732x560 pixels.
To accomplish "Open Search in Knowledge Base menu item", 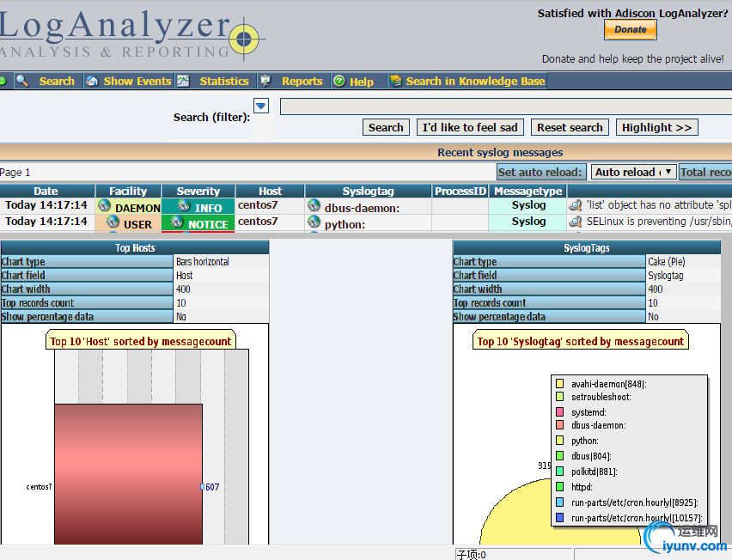I will coord(475,82).
